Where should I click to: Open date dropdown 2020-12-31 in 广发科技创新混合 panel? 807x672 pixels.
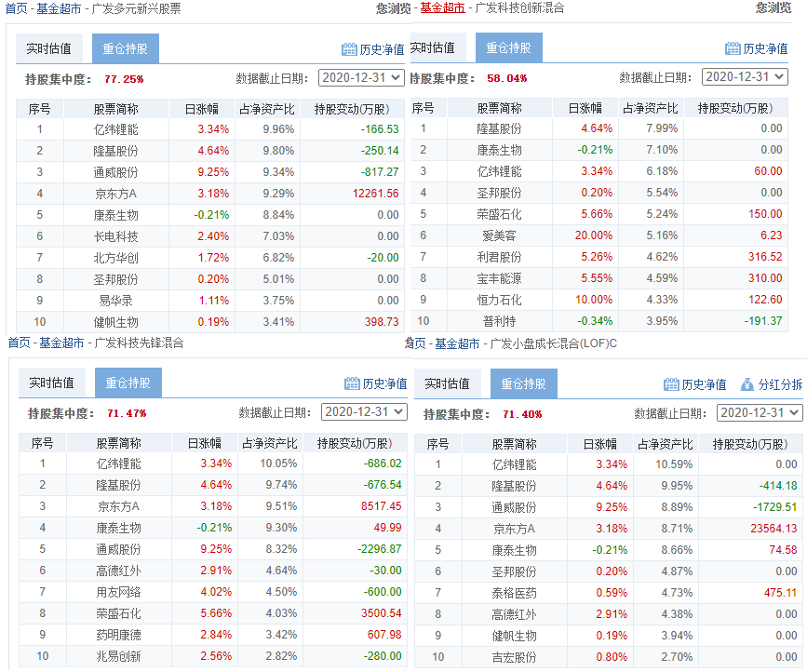(x=745, y=76)
